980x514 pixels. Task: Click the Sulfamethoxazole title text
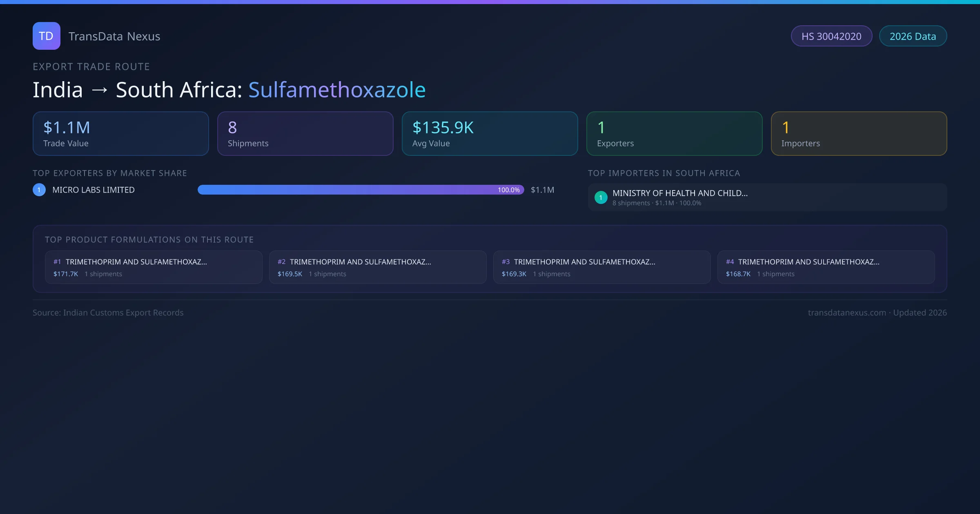click(x=337, y=90)
